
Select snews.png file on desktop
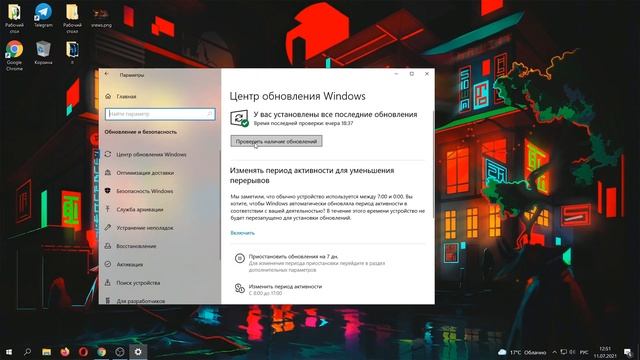tap(101, 16)
